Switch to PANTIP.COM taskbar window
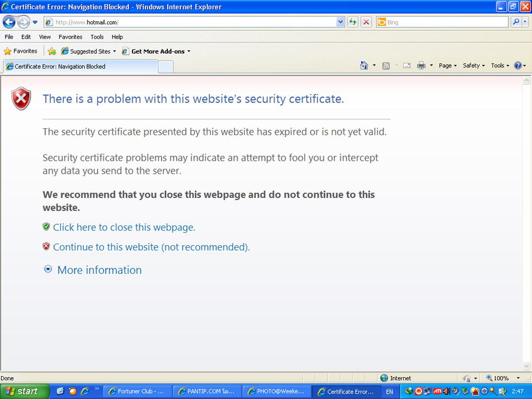 coord(207,391)
